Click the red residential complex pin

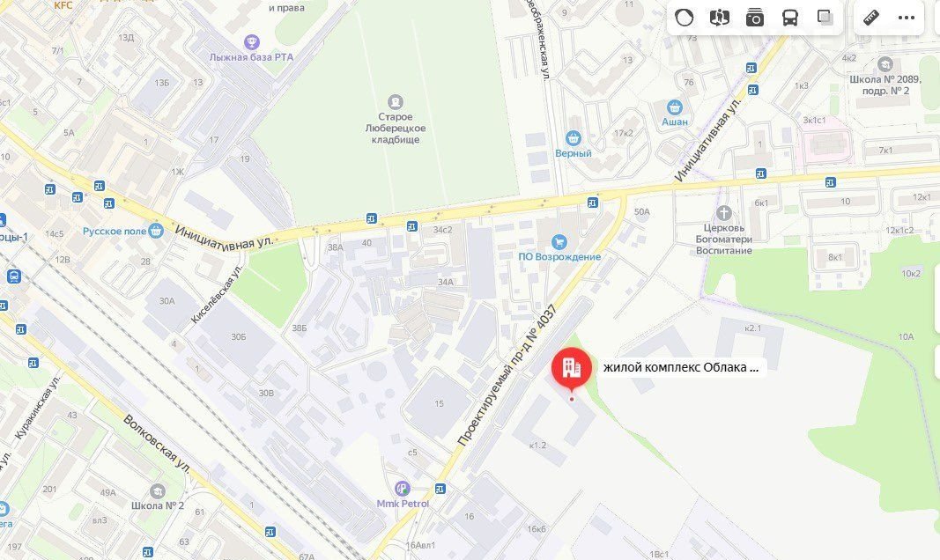coord(572,368)
